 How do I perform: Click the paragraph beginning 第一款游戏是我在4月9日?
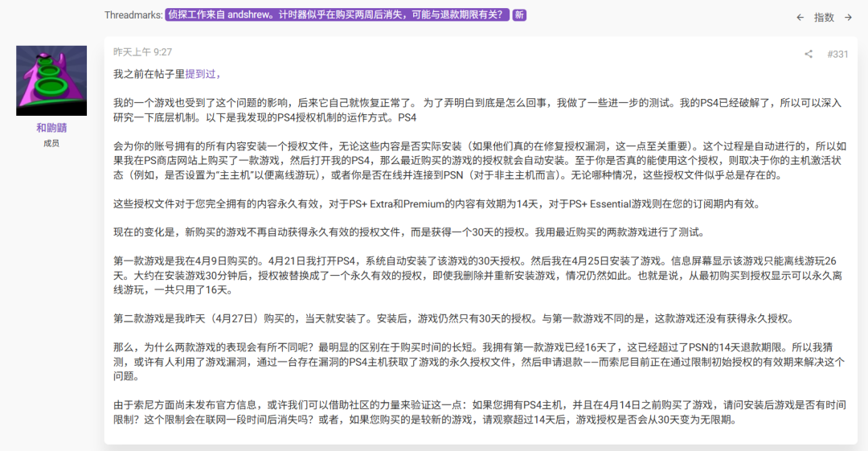click(477, 276)
